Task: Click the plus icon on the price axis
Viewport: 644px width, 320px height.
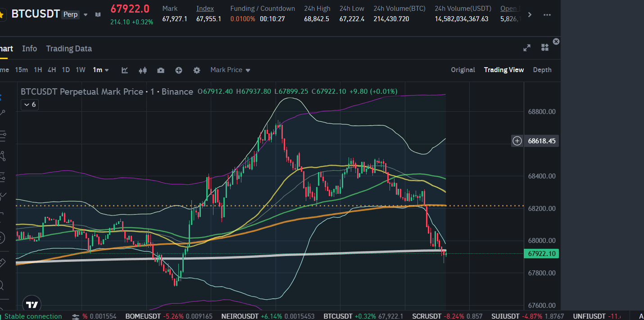Action: [x=517, y=141]
